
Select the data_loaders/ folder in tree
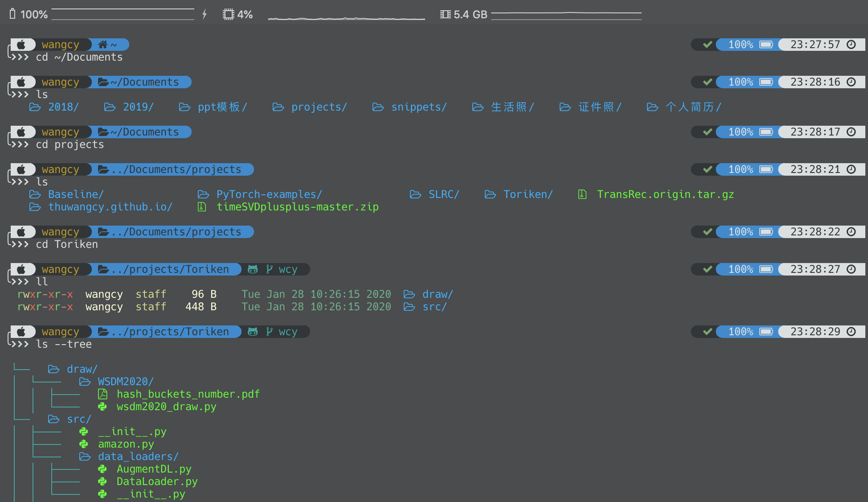click(138, 457)
